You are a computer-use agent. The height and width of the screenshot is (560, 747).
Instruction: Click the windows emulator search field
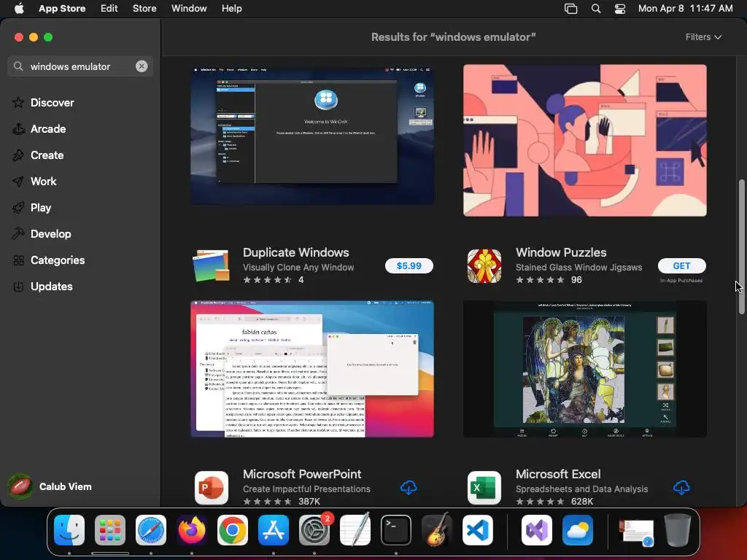click(80, 66)
